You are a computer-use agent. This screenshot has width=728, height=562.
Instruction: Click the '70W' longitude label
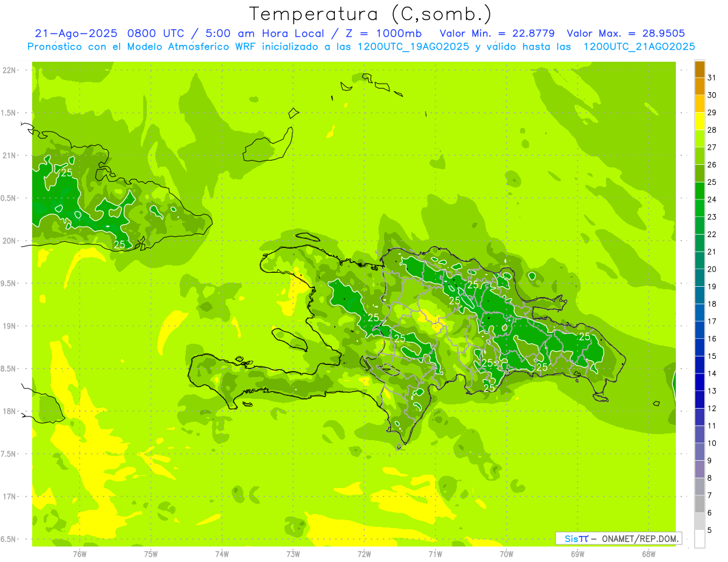tap(506, 554)
